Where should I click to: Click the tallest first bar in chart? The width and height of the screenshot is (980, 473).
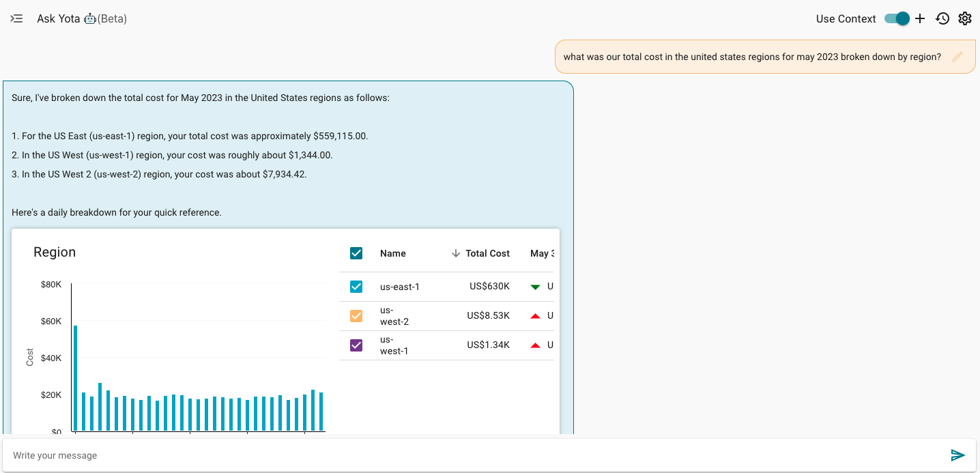tap(76, 377)
